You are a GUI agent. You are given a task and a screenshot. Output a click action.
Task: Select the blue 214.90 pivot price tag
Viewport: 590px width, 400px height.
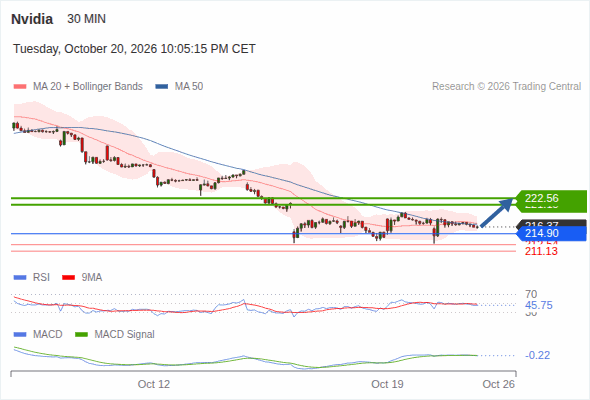pos(551,233)
